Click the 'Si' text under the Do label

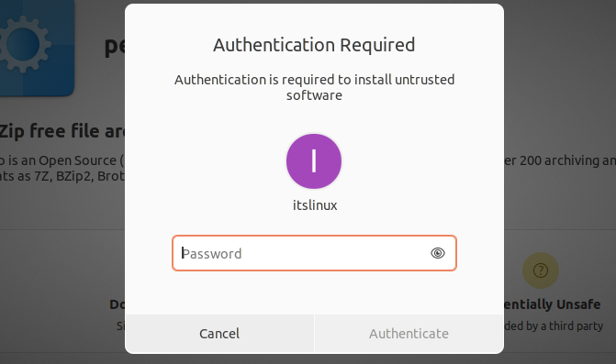120,325
